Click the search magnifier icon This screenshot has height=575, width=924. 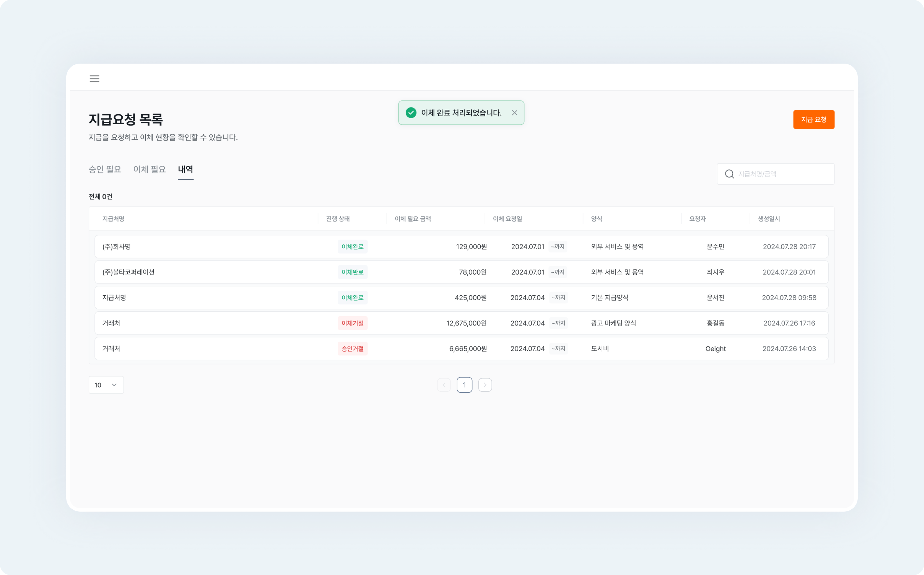point(729,174)
